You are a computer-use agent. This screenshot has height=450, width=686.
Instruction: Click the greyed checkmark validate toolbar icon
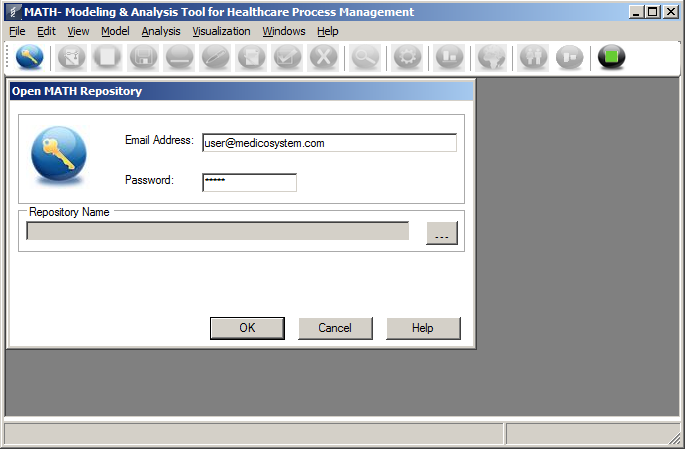[287, 57]
